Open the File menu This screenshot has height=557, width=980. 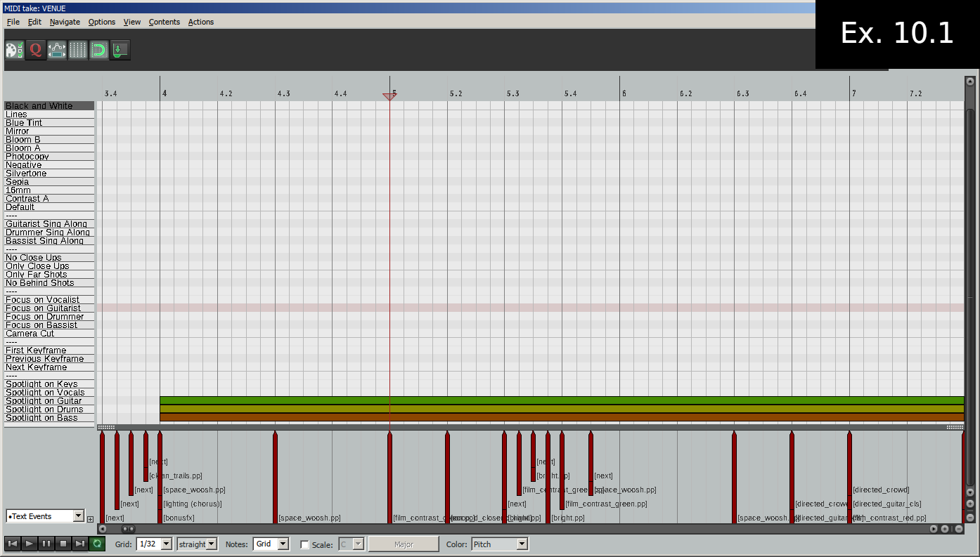click(13, 22)
